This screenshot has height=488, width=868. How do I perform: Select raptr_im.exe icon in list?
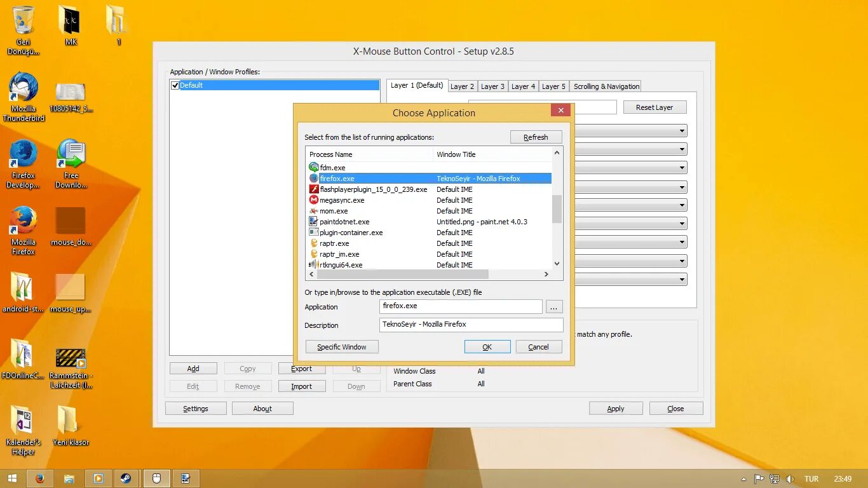(x=313, y=254)
